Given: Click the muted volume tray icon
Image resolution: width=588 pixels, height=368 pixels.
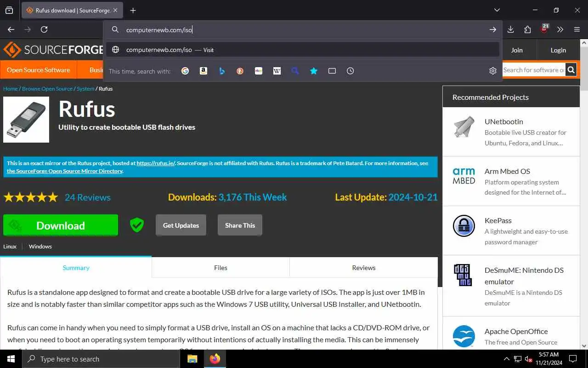Looking at the screenshot, I should (x=529, y=359).
